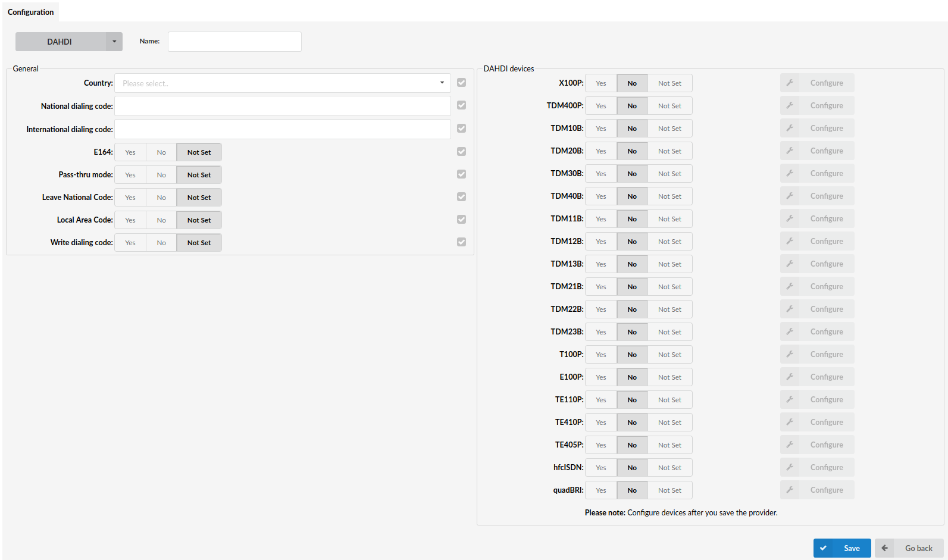The image size is (948, 560).
Task: Select No for TDM12B
Action: point(632,242)
